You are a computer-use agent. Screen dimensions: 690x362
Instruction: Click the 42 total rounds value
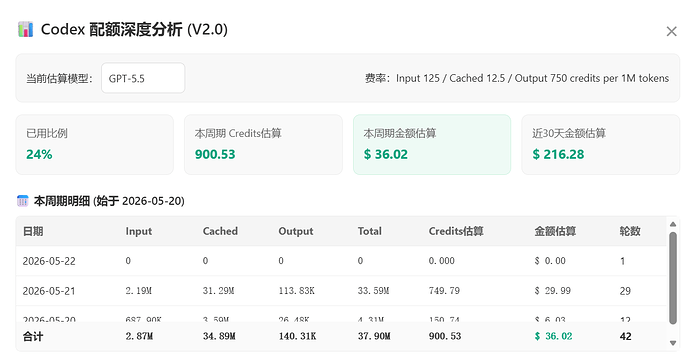click(x=625, y=336)
